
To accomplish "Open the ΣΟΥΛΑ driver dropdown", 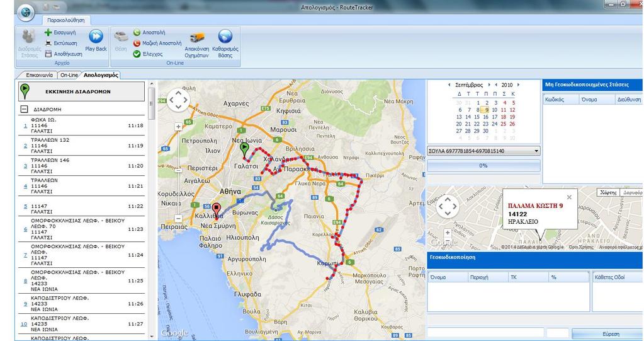I will (x=483, y=151).
